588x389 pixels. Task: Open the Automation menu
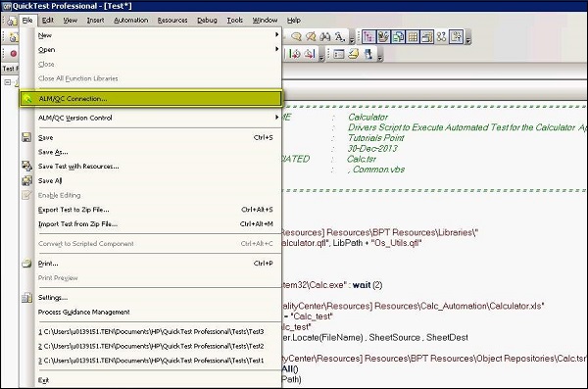tap(131, 21)
